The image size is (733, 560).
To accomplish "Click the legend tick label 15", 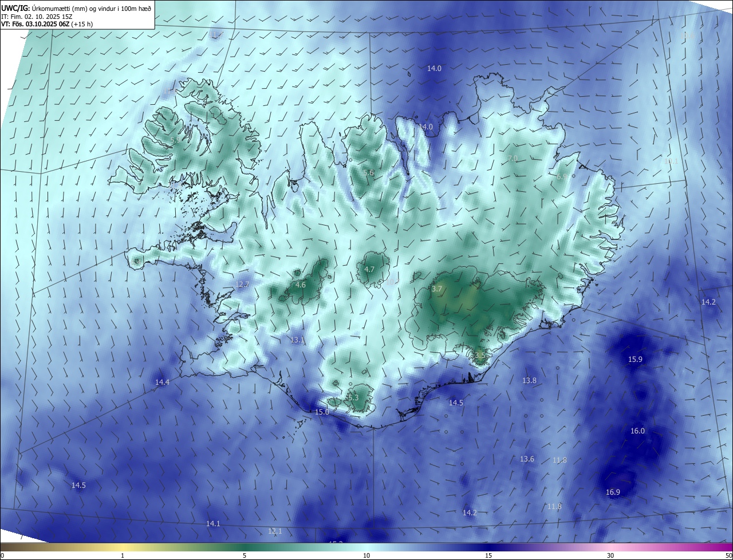I will coord(488,555).
